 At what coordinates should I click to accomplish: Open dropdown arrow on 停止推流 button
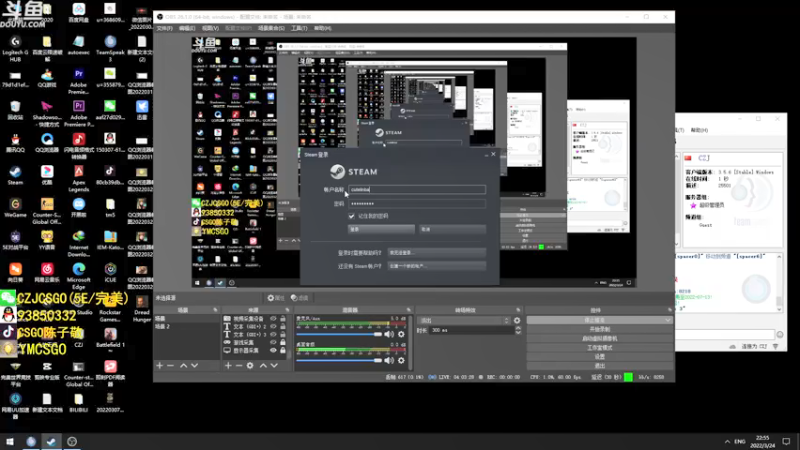click(668, 320)
